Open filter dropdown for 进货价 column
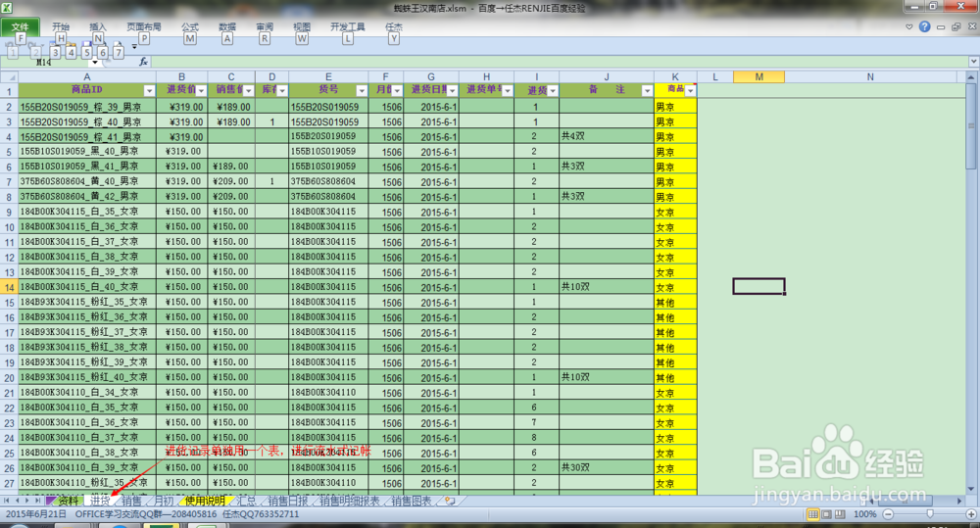The width and height of the screenshot is (980, 528). (x=201, y=91)
